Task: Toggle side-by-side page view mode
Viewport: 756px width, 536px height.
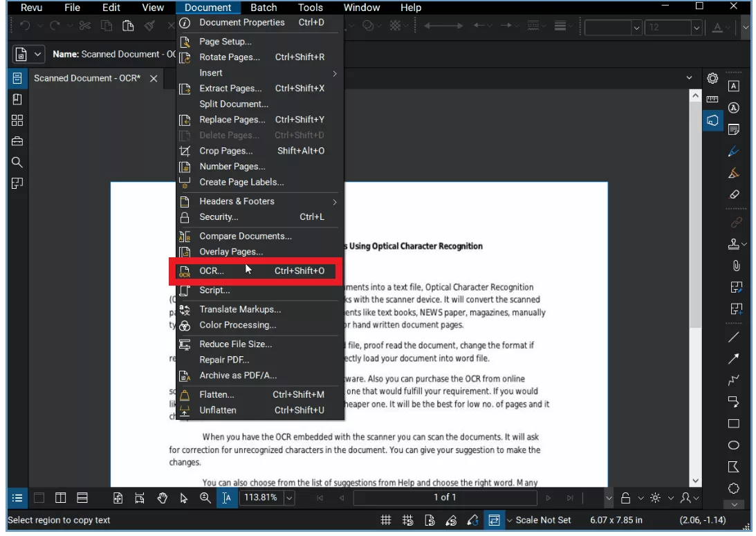Action: (60, 497)
